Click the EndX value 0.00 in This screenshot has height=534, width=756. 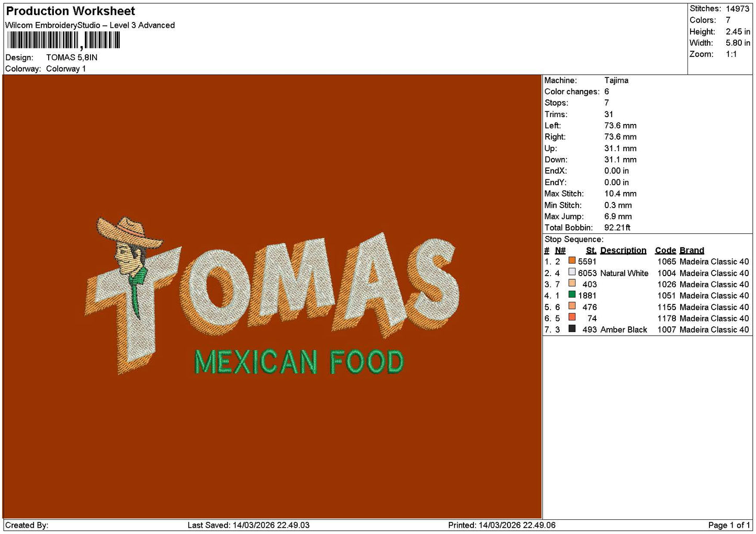pos(616,171)
